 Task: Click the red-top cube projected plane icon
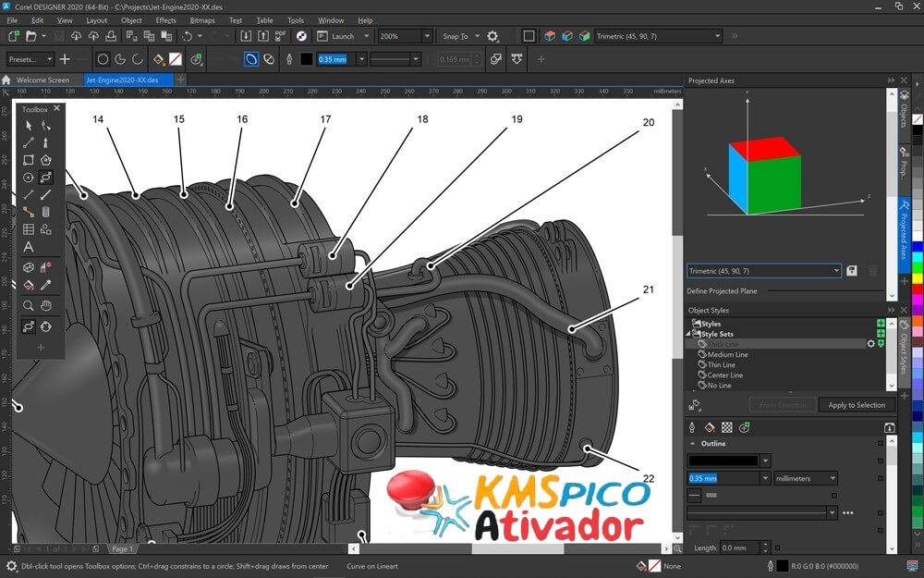tap(550, 36)
